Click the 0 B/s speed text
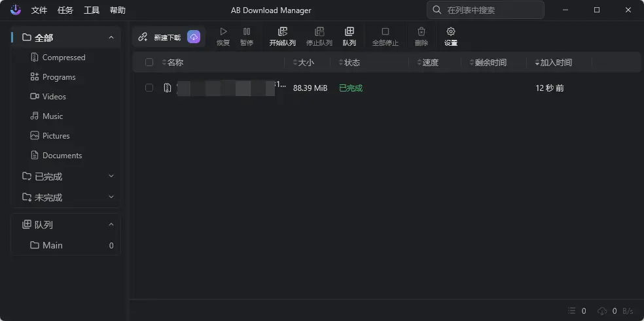Screen dimensions: 644x321 (x=622, y=311)
